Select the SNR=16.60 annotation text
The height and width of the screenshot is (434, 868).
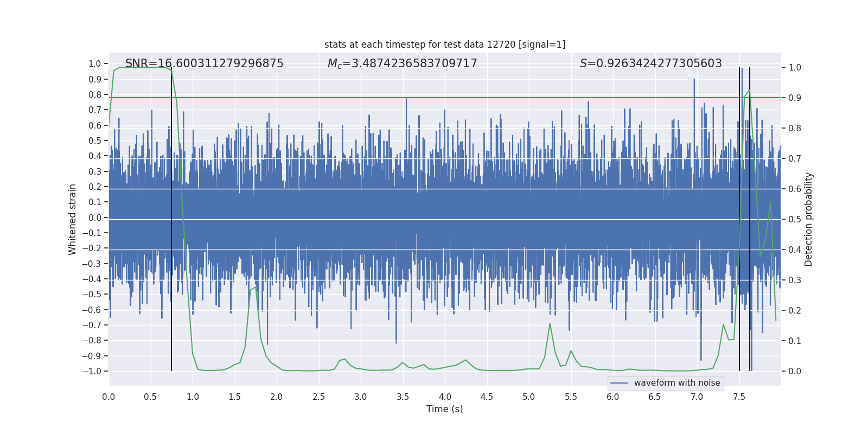point(204,63)
